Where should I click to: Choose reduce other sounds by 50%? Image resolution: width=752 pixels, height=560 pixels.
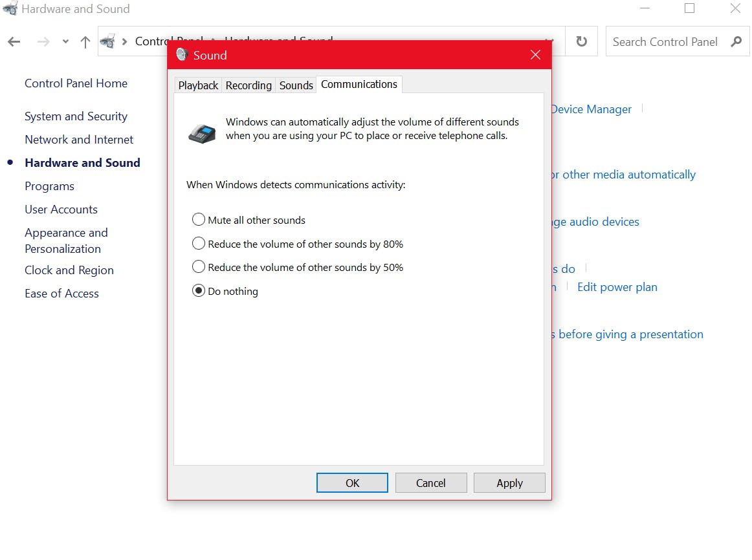(x=297, y=267)
